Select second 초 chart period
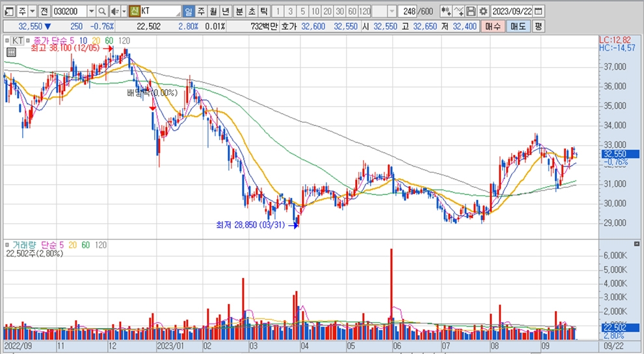Screen dimensions: 644x354 pos(251,11)
